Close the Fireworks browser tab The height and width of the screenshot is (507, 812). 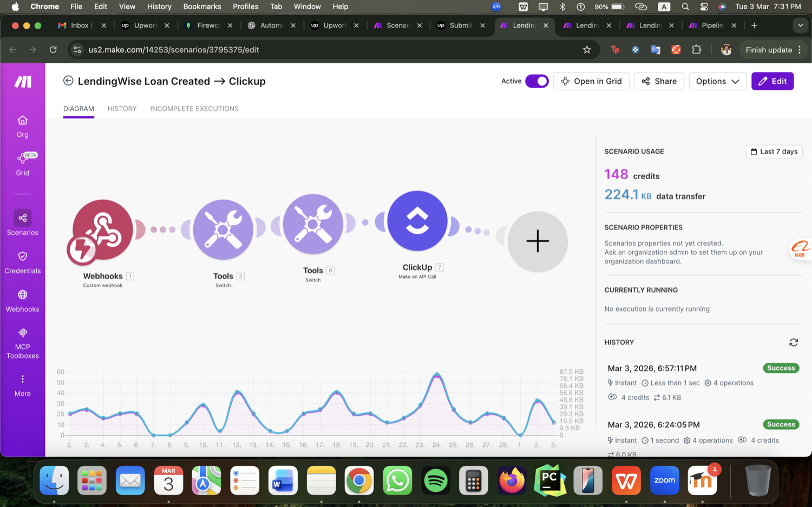tap(230, 25)
